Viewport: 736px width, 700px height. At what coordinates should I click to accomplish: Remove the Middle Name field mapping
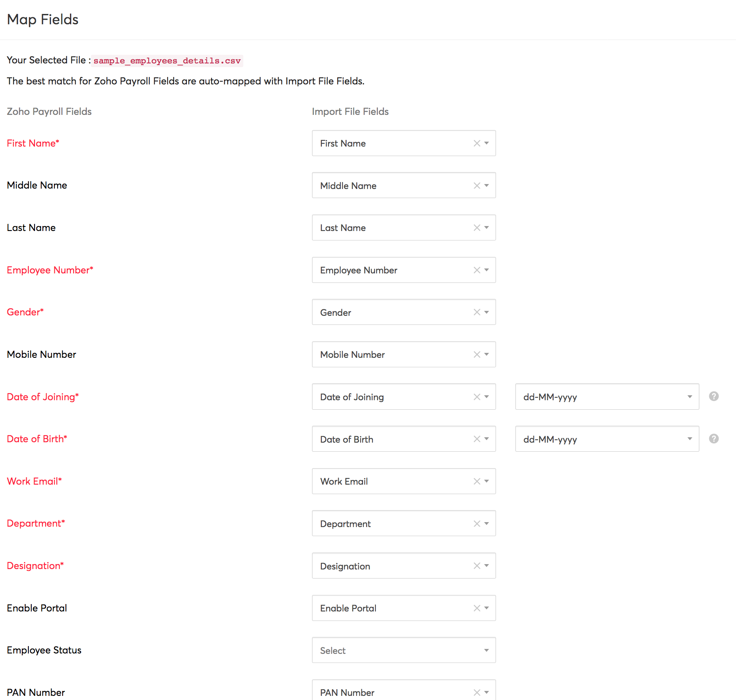pos(477,186)
